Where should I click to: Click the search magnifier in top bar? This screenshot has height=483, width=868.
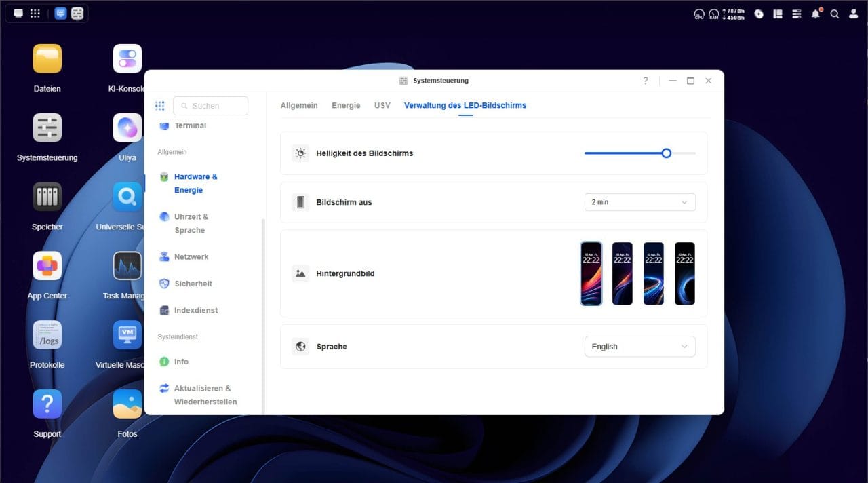tap(835, 14)
